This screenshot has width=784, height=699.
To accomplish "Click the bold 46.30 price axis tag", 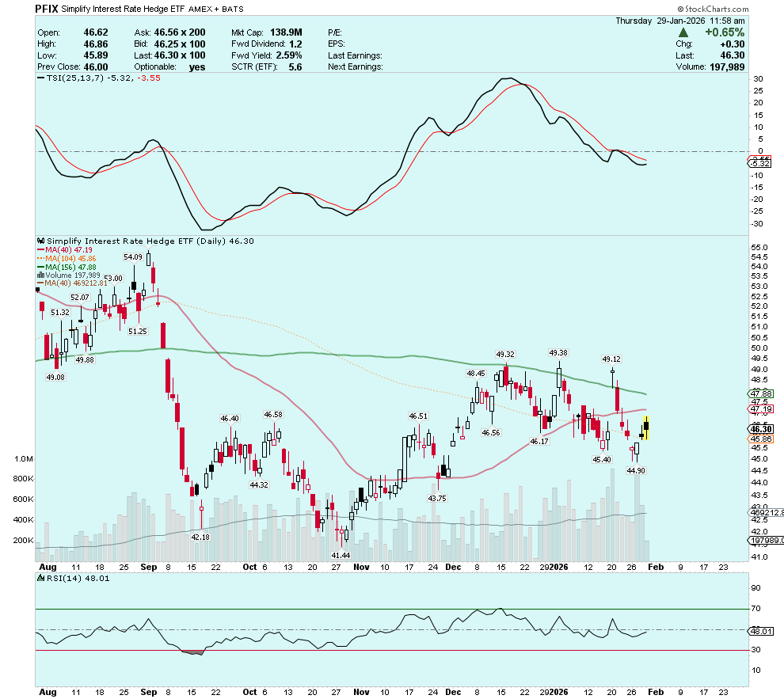I will (x=761, y=429).
